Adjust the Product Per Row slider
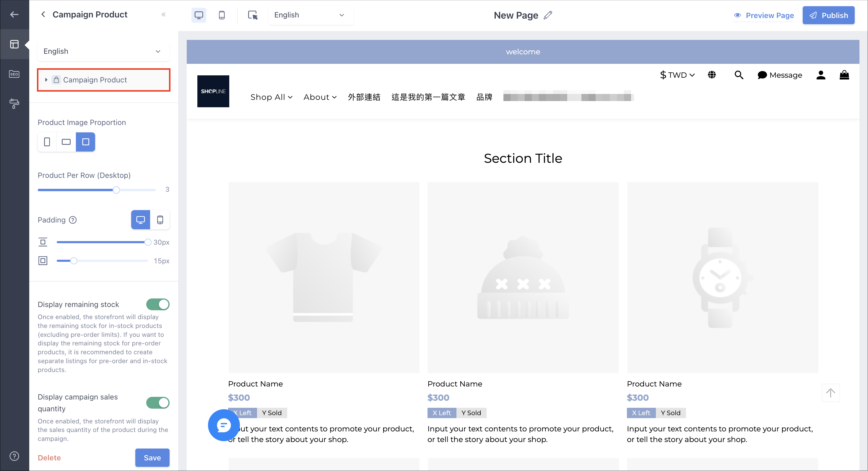 pos(116,190)
